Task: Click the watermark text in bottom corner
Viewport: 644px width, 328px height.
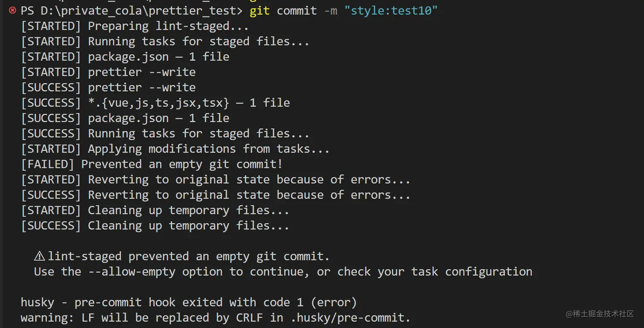Action: tap(600, 314)
